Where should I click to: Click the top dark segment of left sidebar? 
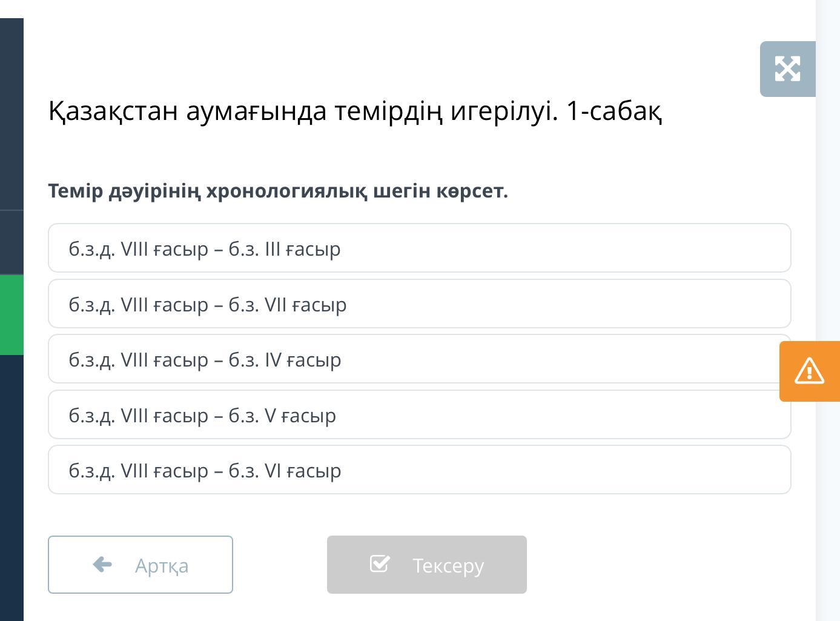(12, 114)
